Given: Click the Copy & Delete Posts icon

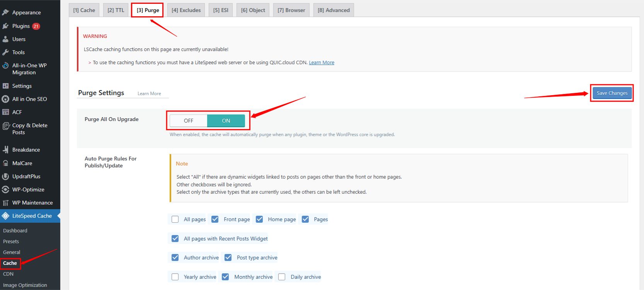Looking at the screenshot, I should click(x=6, y=126).
